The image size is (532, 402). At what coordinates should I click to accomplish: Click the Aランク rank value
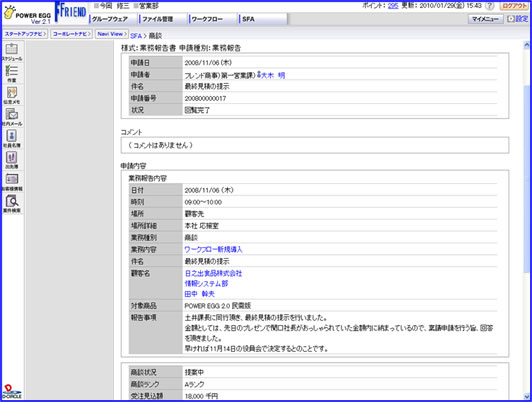[195, 384]
